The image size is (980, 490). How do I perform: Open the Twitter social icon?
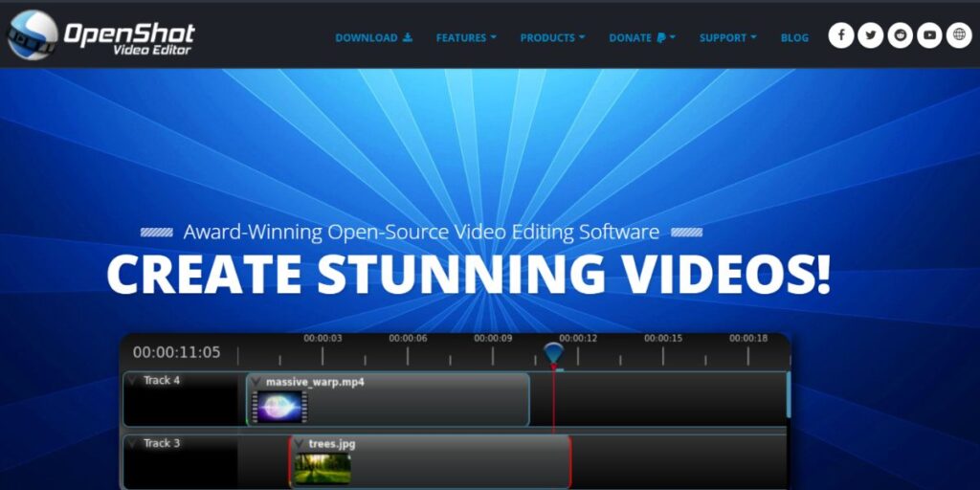871,35
